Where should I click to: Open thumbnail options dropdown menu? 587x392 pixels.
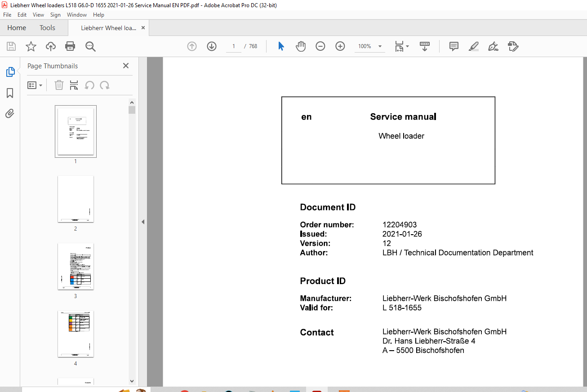[x=35, y=85]
